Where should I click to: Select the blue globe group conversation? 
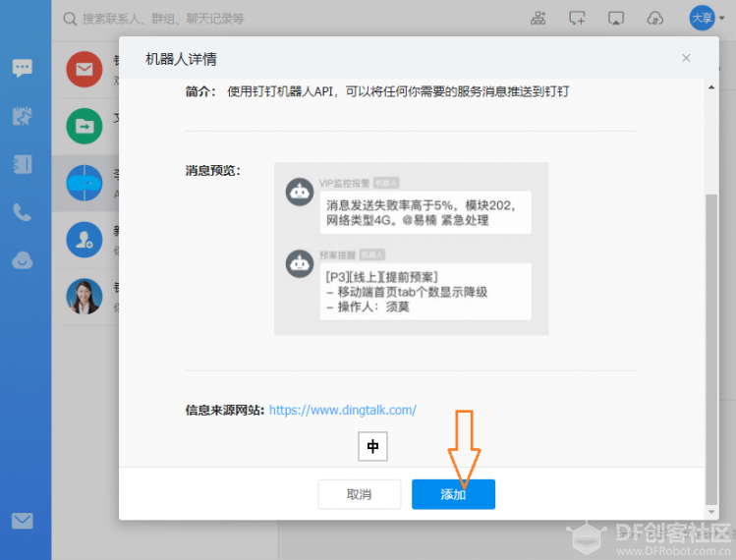coord(85,183)
